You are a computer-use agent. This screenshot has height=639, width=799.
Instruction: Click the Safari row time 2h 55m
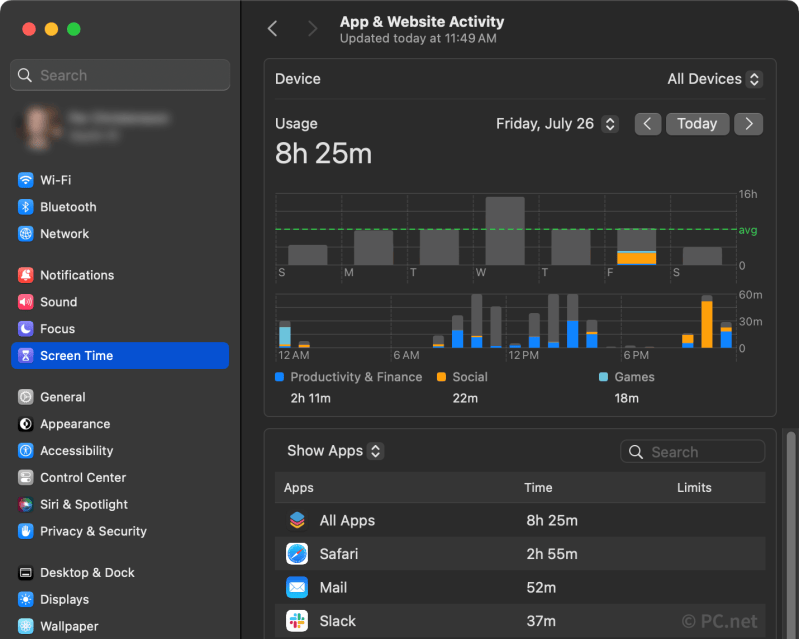552,554
